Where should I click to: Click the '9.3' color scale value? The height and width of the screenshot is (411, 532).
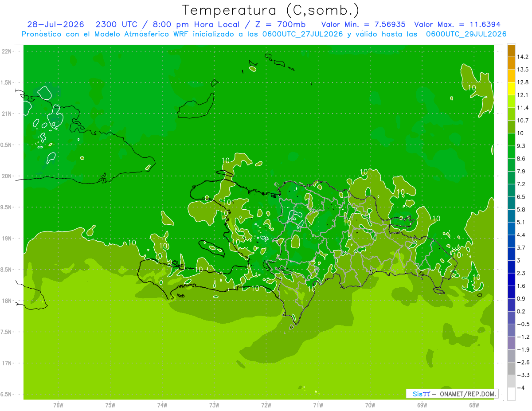[x=521, y=146]
